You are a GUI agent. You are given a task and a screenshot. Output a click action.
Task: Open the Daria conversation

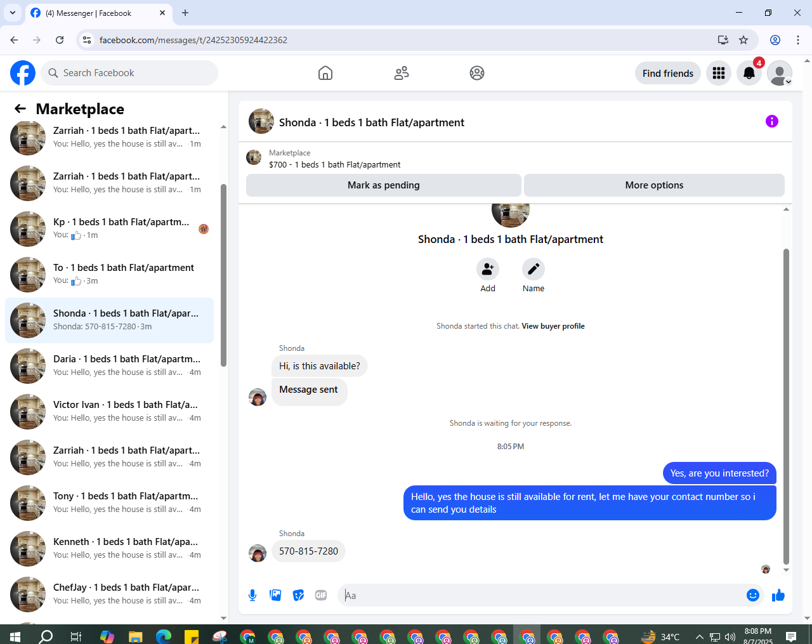pyautogui.click(x=109, y=366)
